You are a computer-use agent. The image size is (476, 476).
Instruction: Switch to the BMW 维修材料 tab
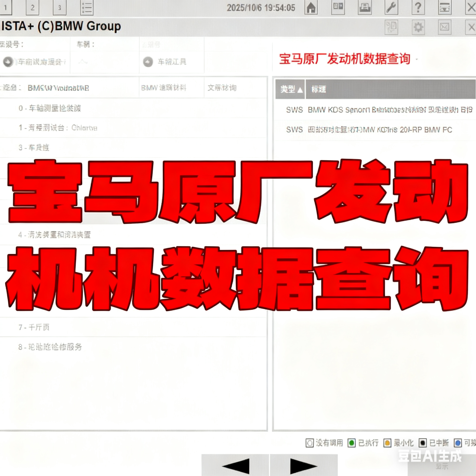[164, 88]
